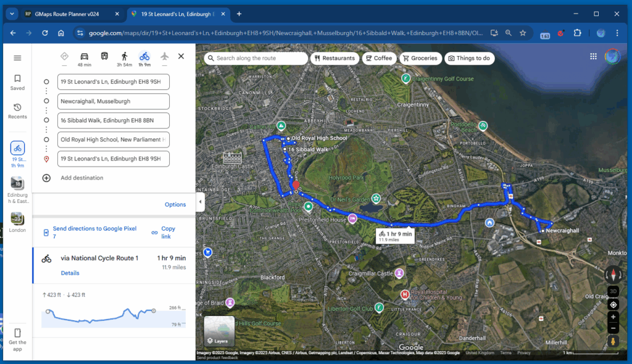Open the Edinburgh & East recent item
Screen dimensions: 632x364
[x=17, y=190]
